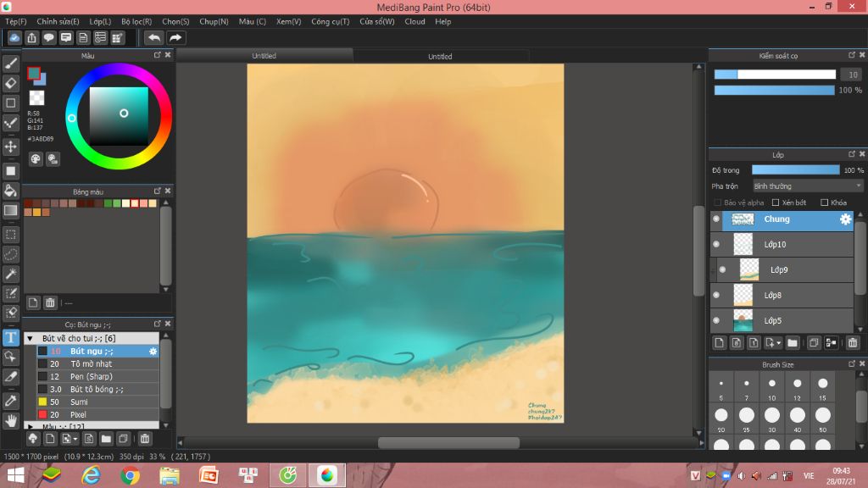This screenshot has height=488, width=868.
Task: Click the brush size value field
Action: (x=851, y=75)
